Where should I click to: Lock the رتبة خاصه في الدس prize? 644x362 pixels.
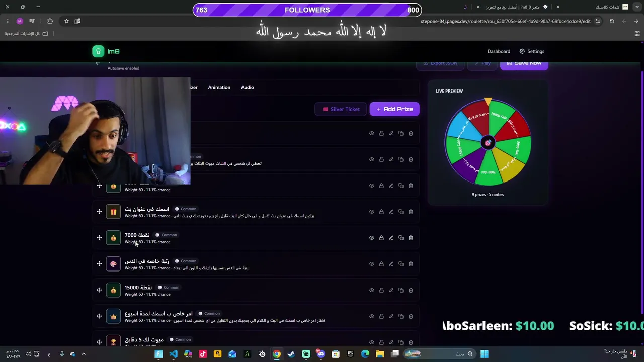click(381, 264)
